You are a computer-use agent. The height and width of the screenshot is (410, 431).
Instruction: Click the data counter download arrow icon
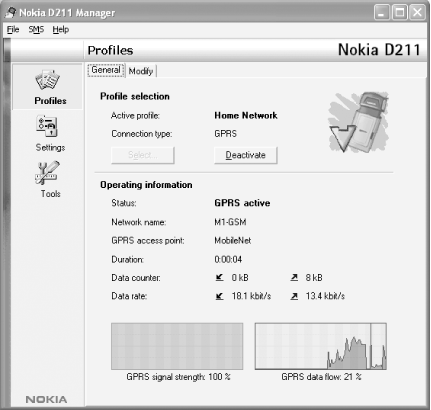(219, 277)
